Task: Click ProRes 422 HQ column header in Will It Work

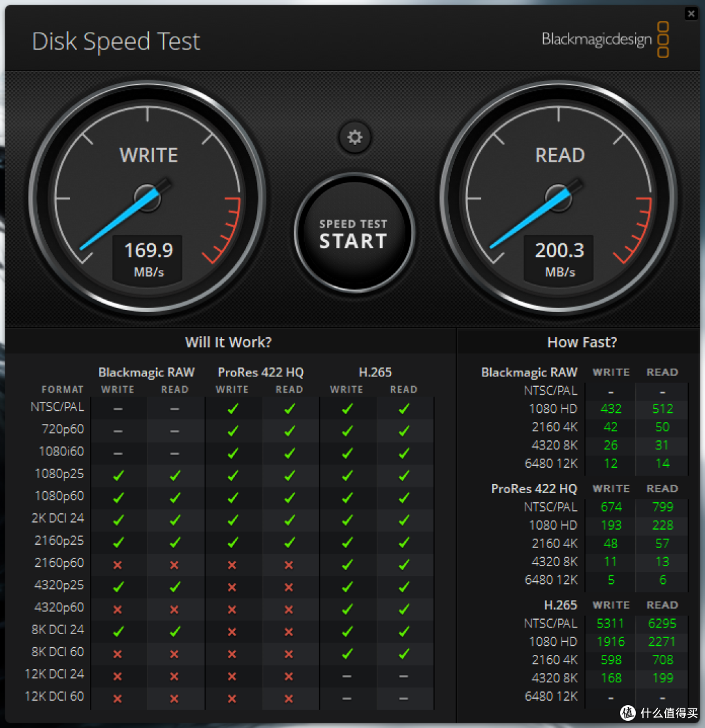Action: pyautogui.click(x=260, y=372)
